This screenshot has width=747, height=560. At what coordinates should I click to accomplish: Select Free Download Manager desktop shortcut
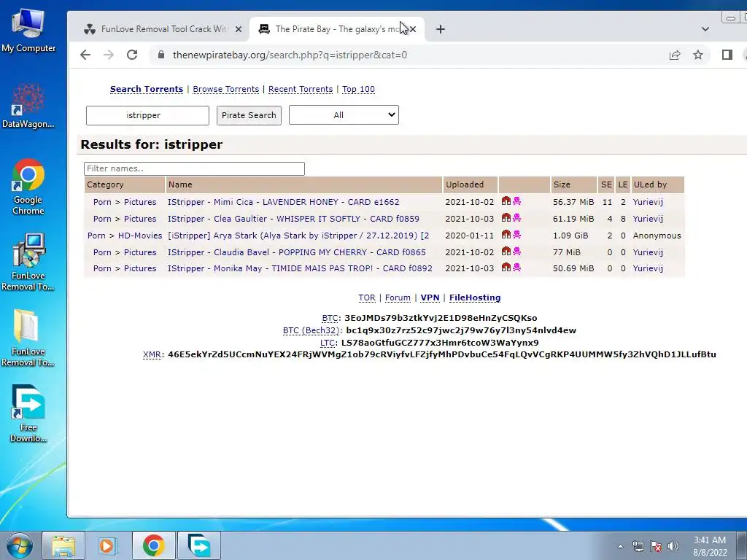(x=28, y=413)
